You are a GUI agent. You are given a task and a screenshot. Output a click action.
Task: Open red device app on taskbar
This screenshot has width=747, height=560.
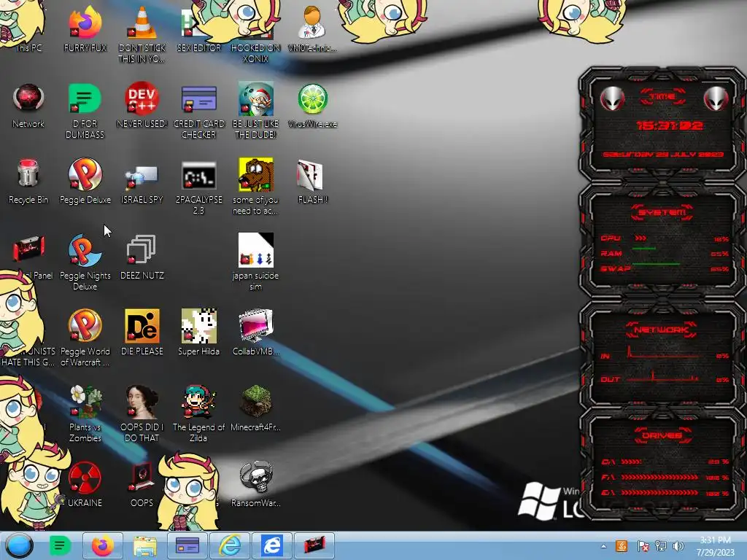tap(314, 545)
